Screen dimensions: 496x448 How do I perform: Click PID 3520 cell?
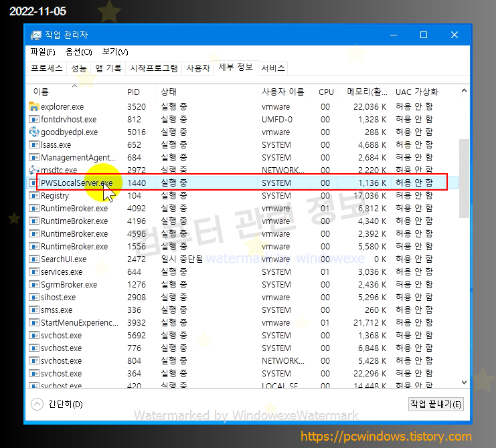click(137, 107)
